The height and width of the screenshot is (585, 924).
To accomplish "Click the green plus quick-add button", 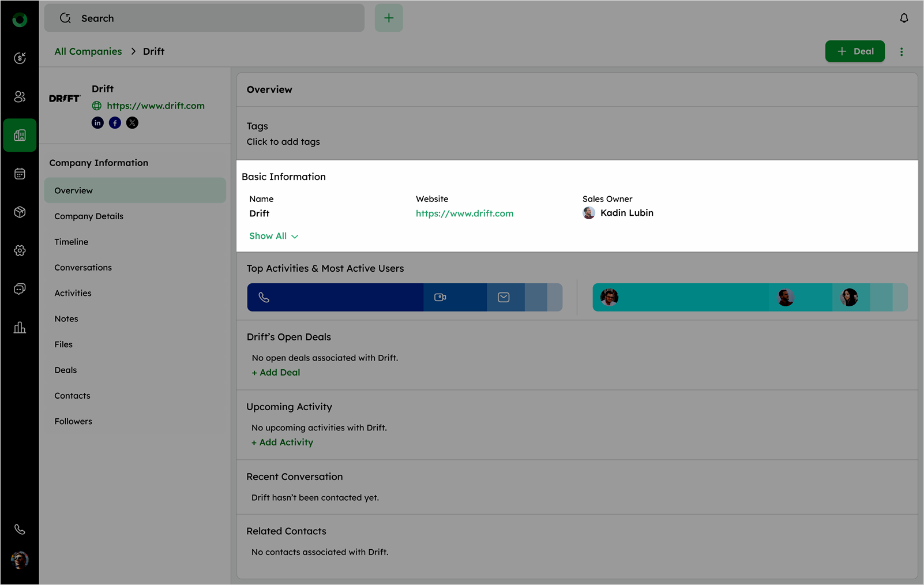I will tap(389, 18).
